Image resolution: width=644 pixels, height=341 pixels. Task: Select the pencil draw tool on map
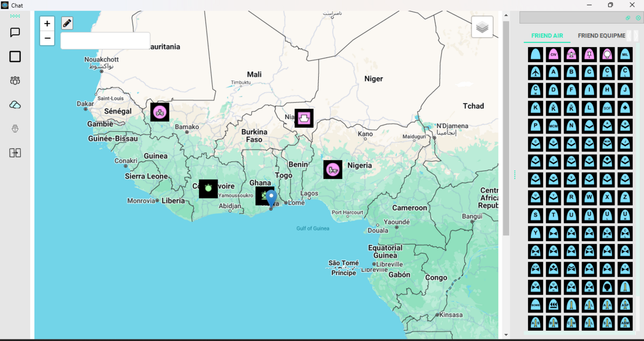67,23
